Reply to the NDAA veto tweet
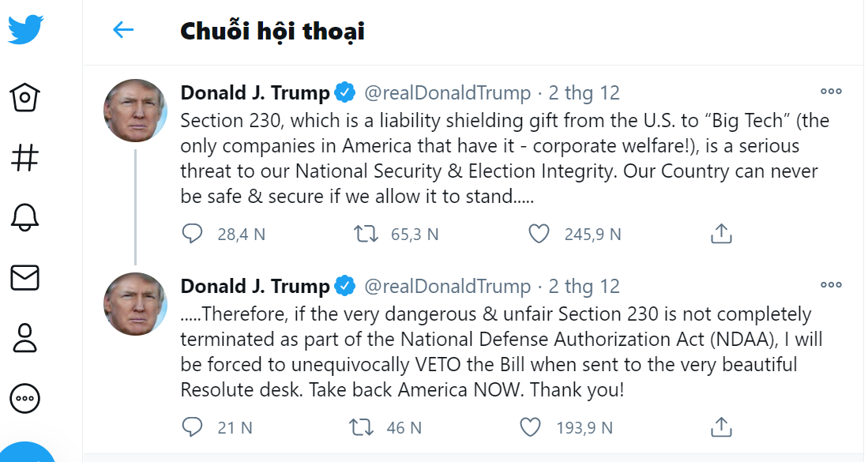The image size is (868, 462). point(193,427)
